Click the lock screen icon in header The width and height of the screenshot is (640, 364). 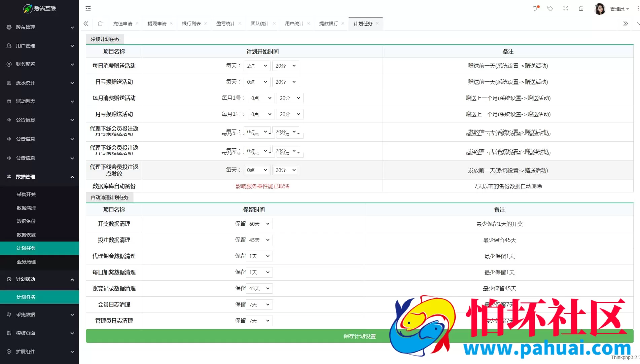click(581, 8)
